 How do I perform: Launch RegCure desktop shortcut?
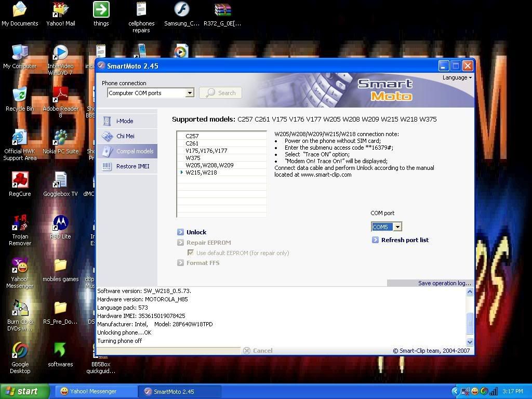pyautogui.click(x=20, y=184)
